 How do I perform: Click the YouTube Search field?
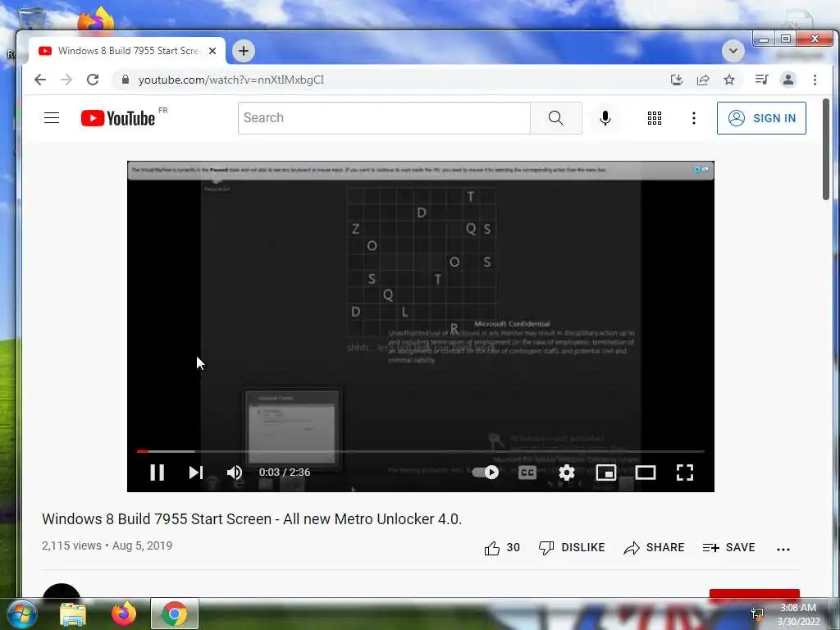[384, 118]
